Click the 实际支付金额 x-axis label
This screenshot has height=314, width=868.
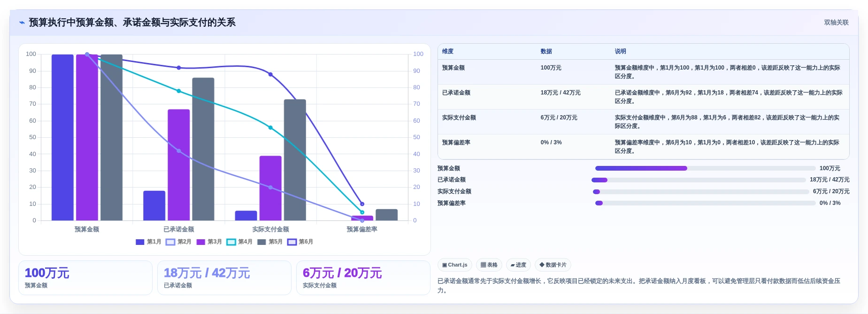point(270,229)
